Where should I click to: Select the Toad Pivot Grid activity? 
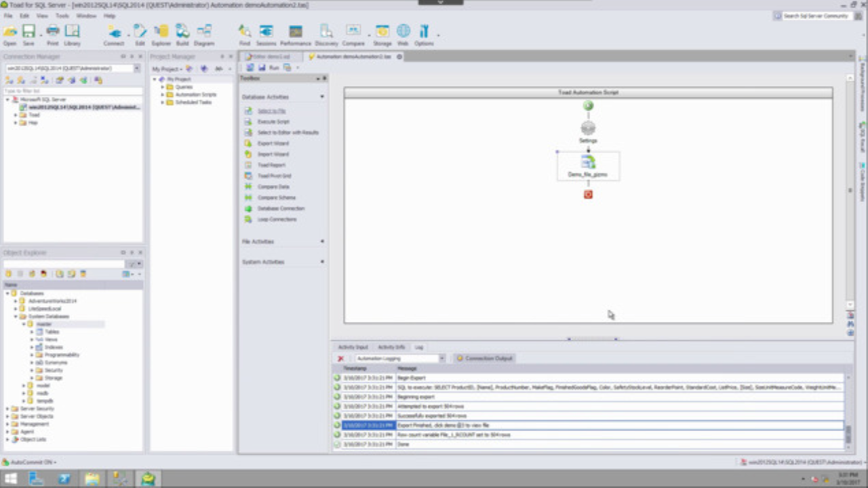click(x=274, y=176)
